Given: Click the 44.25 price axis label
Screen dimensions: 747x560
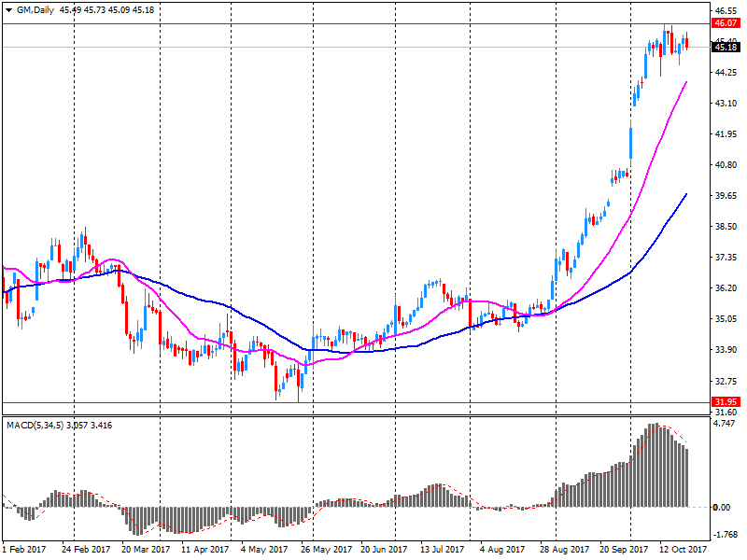Looking at the screenshot, I should (x=726, y=73).
